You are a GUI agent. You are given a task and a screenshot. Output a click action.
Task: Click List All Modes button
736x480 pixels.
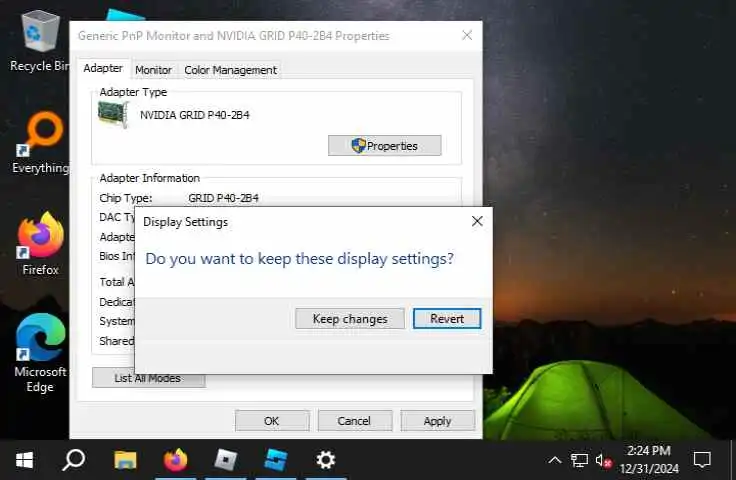point(148,378)
